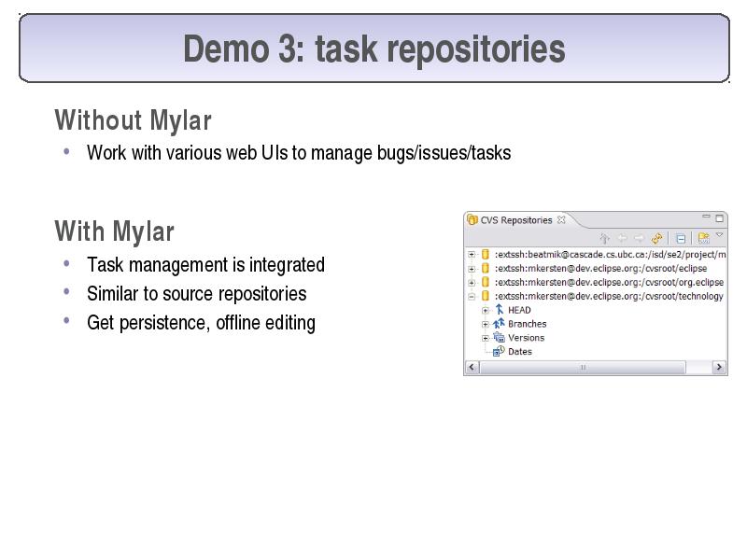This screenshot has height=560, width=747.
Task: Click the yellow Refresh View icon
Action: click(657, 238)
